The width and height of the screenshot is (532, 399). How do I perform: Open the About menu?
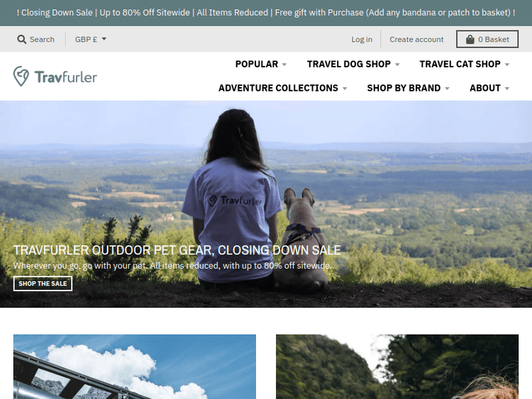489,88
